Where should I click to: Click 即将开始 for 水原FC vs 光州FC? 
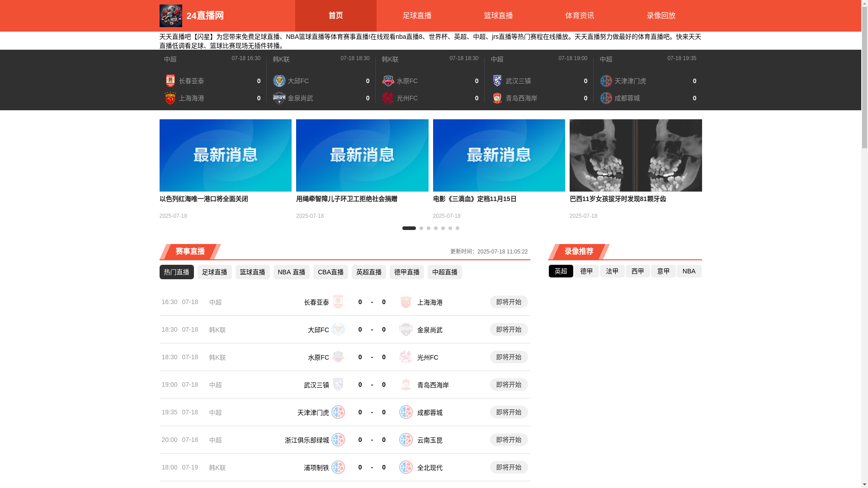click(509, 357)
